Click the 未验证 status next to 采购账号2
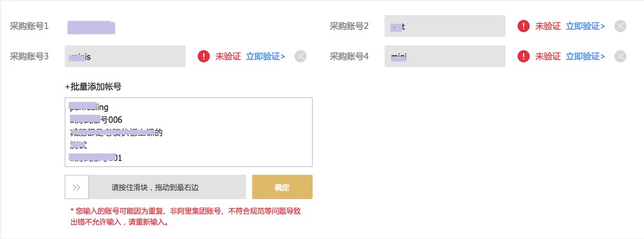Image resolution: width=644 pixels, height=239 pixels. coord(547,26)
